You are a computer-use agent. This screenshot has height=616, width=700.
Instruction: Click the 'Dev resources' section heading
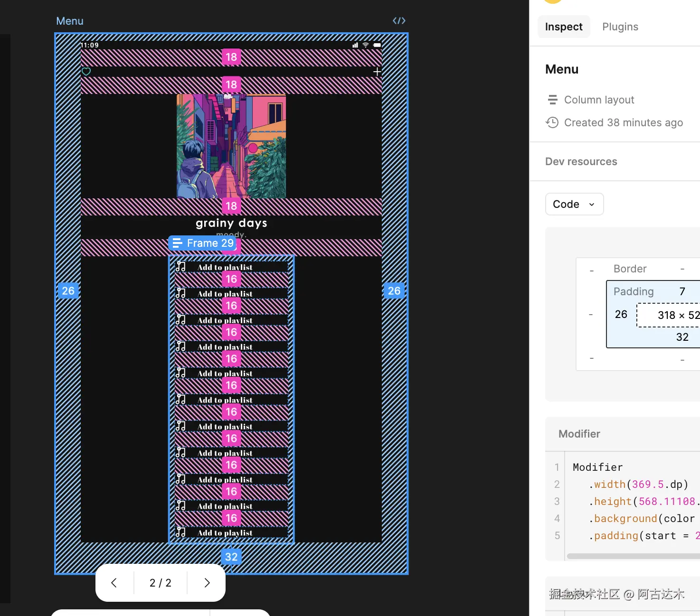tap(581, 161)
